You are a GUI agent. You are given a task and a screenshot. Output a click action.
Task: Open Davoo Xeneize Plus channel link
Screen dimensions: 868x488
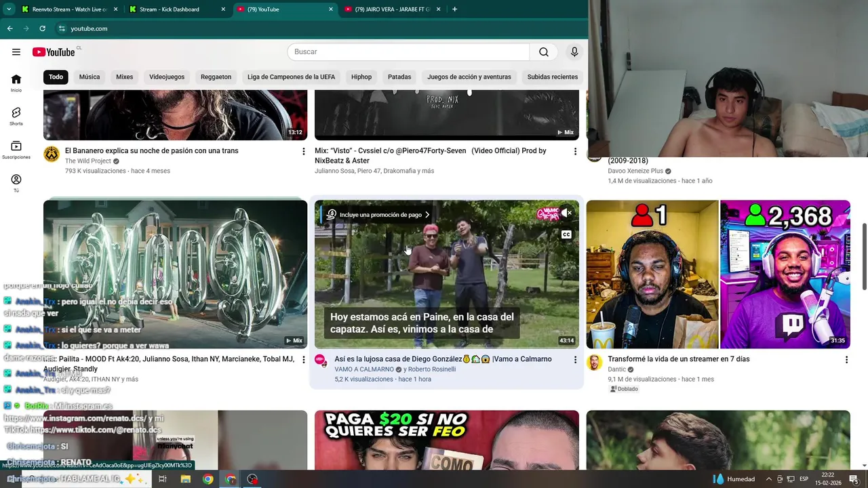point(635,171)
